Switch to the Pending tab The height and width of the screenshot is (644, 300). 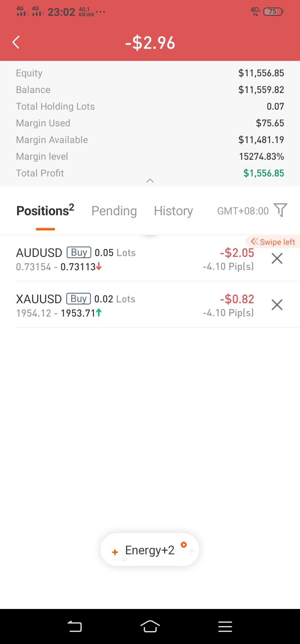(114, 211)
